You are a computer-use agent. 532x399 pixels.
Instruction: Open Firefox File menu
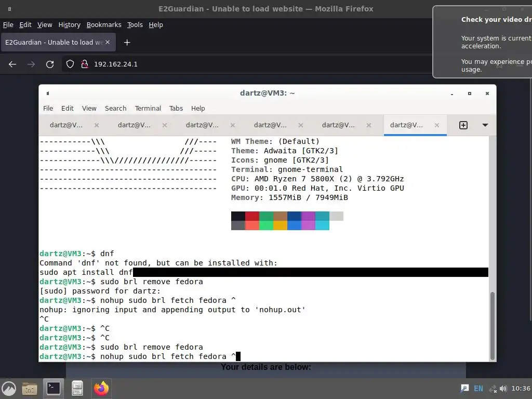[x=8, y=25]
